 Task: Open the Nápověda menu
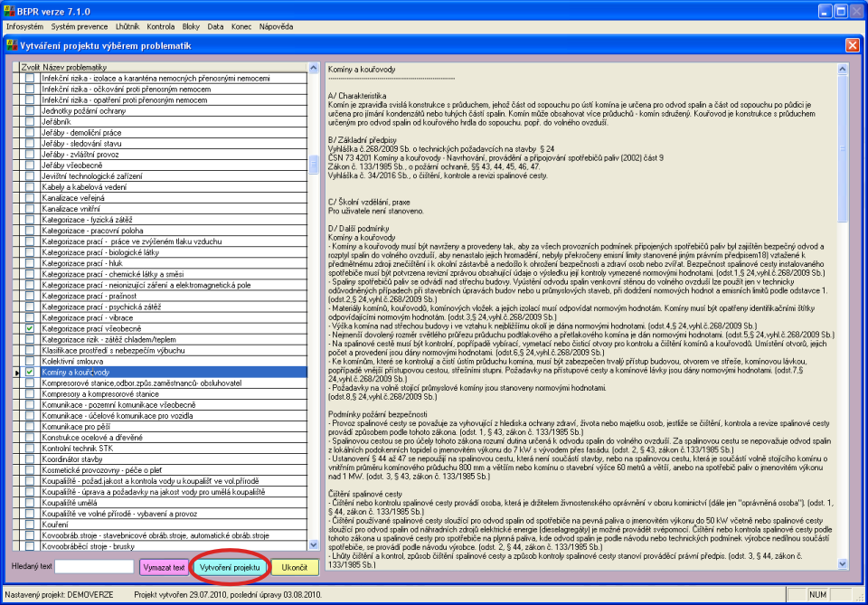(x=277, y=26)
